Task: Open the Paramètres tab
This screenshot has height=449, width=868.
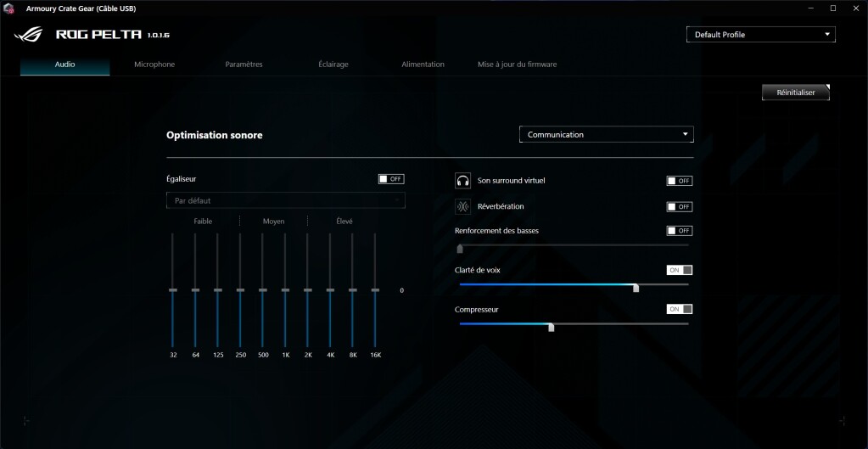Action: coord(244,65)
